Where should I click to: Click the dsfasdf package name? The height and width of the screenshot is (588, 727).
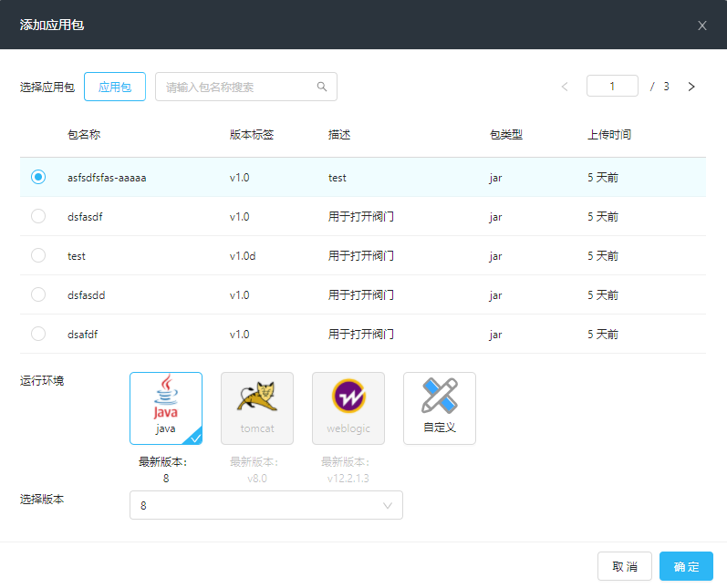click(x=85, y=217)
